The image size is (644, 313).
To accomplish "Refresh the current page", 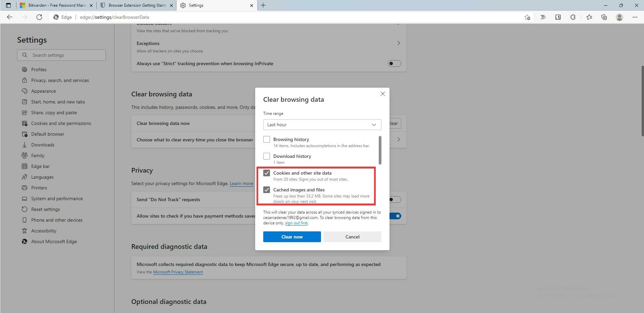I will (x=39, y=17).
